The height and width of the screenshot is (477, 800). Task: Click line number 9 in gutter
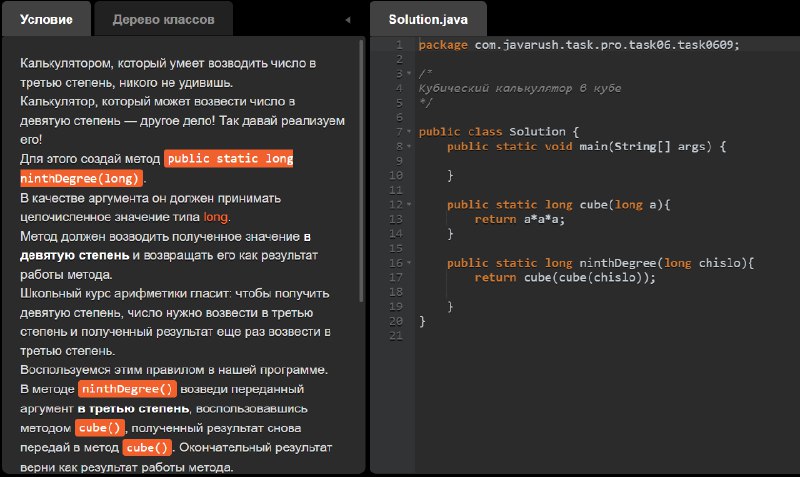[x=399, y=161]
